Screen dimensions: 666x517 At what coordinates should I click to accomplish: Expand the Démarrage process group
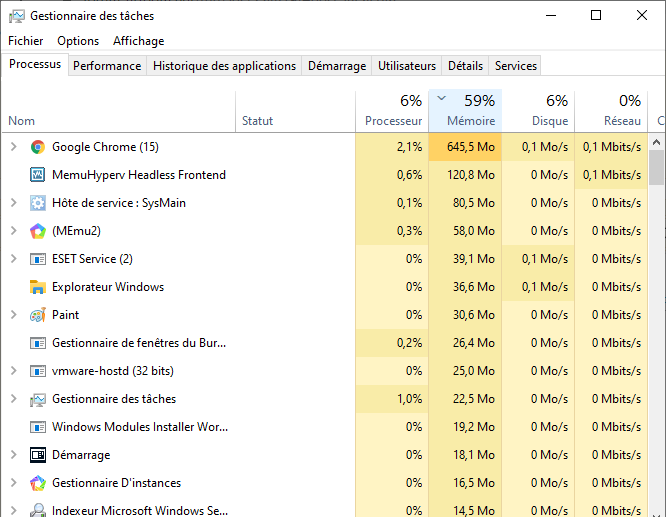[x=14, y=455]
